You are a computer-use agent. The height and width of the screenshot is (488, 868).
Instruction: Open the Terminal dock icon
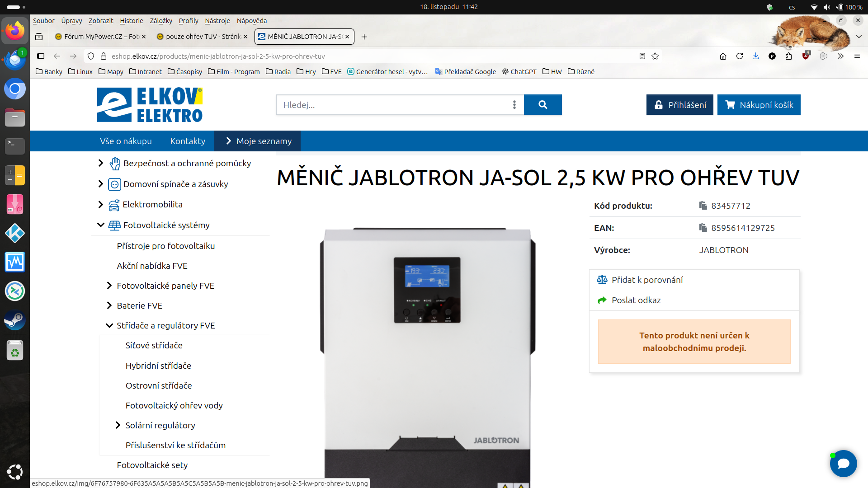pos(15,146)
